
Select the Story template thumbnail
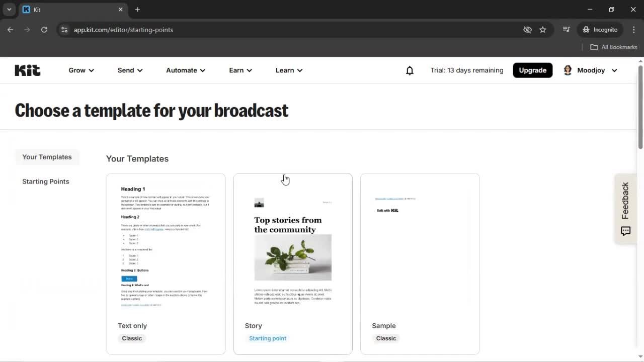293,246
